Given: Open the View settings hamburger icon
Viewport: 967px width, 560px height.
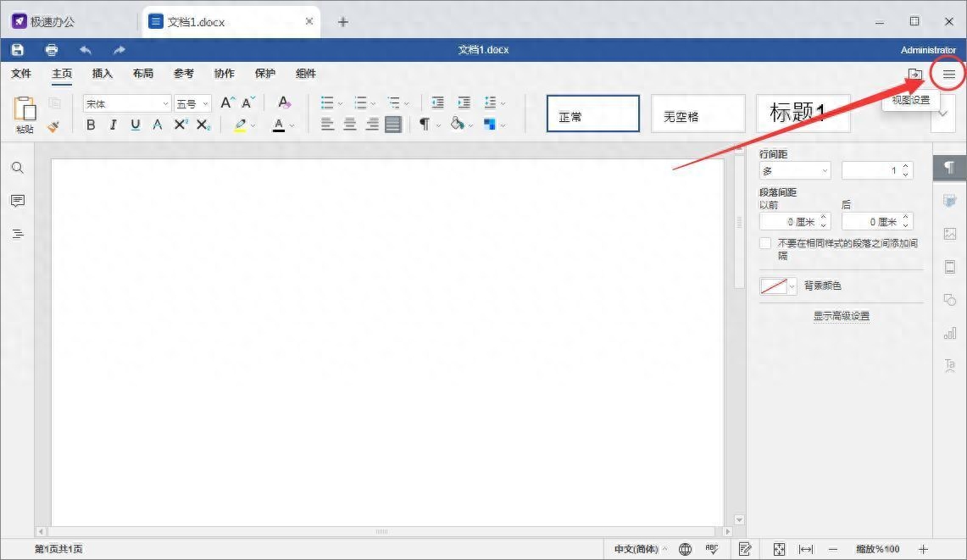Looking at the screenshot, I should pos(948,74).
